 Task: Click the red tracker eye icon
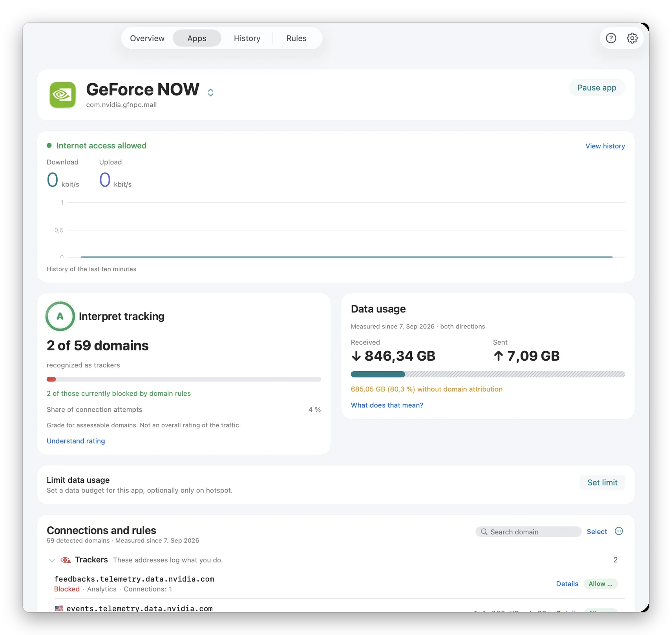pyautogui.click(x=66, y=560)
